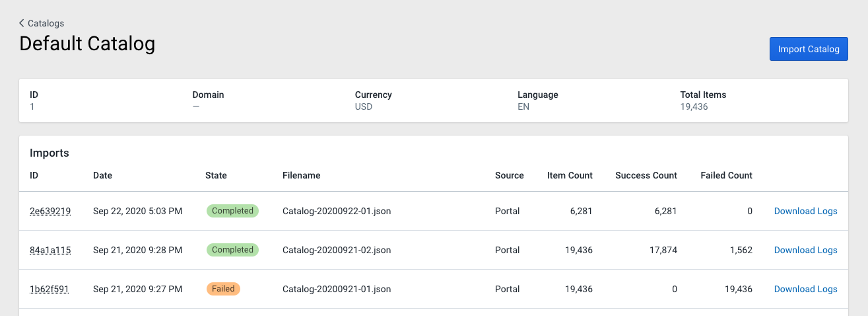The height and width of the screenshot is (316, 868).
Task: Select filename Catalog-20200921-01.json
Action: pos(337,290)
